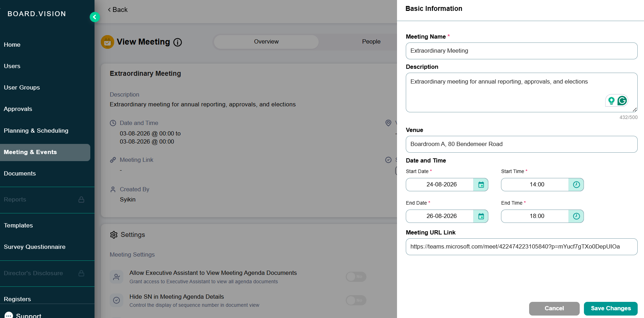Click the lock icon next to Reports
This screenshot has width=644, height=318.
pos(81,199)
